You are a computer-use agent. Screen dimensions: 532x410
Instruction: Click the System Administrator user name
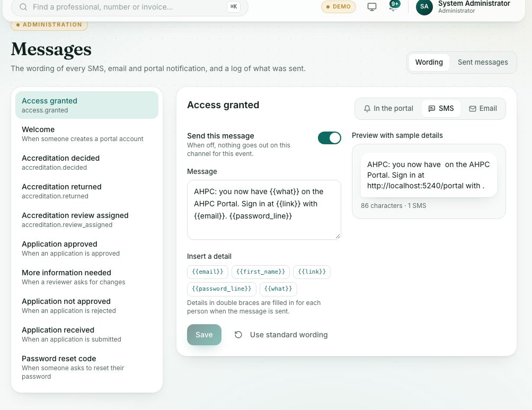(x=474, y=3)
